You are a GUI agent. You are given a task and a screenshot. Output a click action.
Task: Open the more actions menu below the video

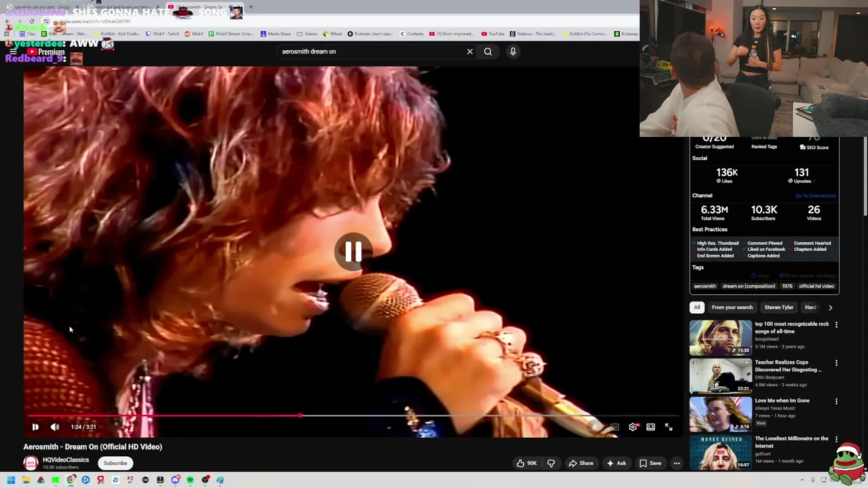coord(676,464)
